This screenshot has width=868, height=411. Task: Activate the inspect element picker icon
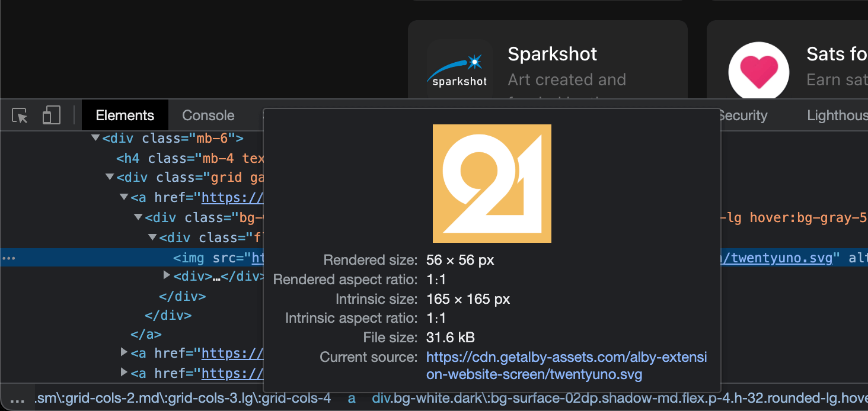pyautogui.click(x=20, y=115)
